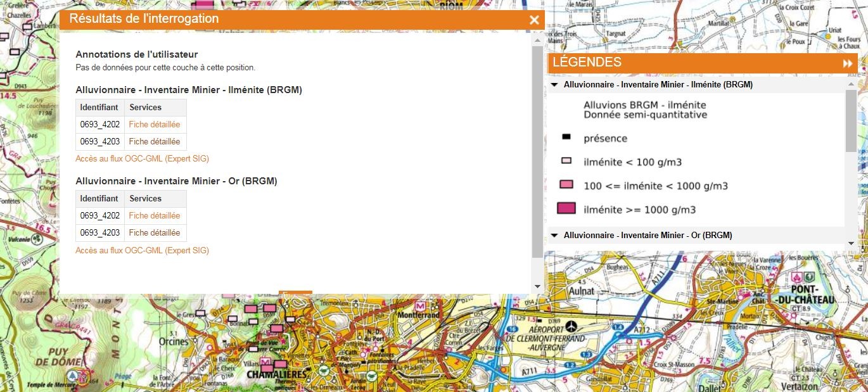This screenshot has width=868, height=392.
Task: Open Fiche détaillée for Ilménite 0693_4203
Action: 154,142
